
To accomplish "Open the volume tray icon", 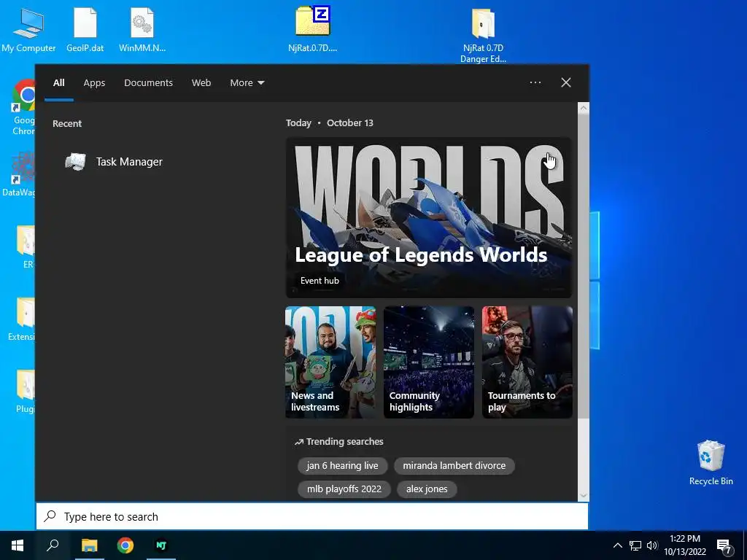I will pos(652,545).
